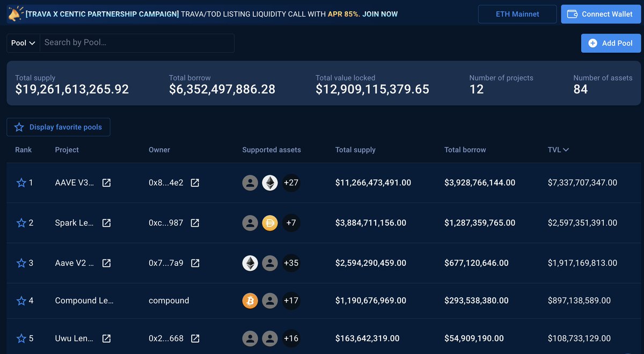644x354 pixels.
Task: Open owner 0xc...987 external link icon
Action: [195, 222]
